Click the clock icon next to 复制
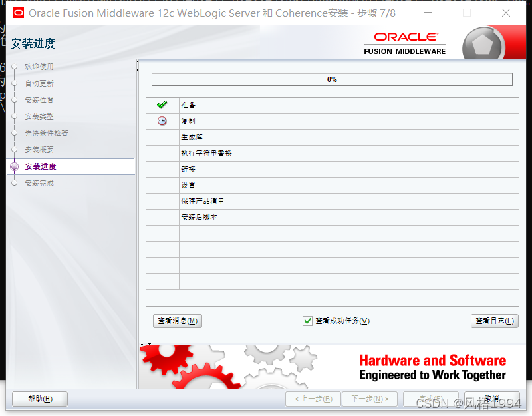 (162, 121)
